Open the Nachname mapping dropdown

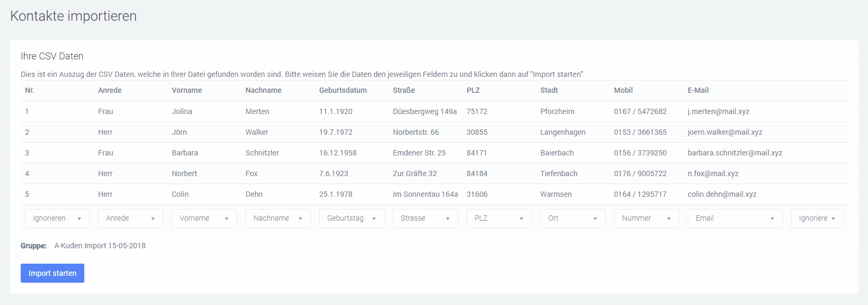pyautogui.click(x=277, y=219)
